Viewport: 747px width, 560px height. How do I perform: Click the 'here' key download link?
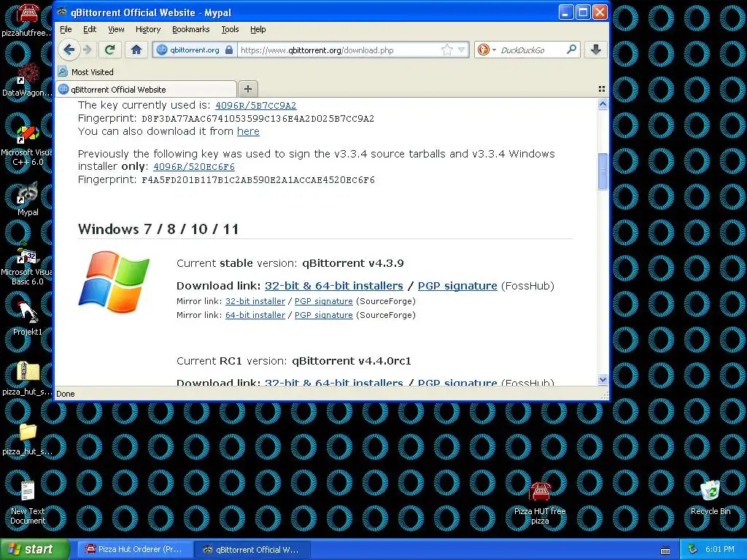(x=248, y=131)
